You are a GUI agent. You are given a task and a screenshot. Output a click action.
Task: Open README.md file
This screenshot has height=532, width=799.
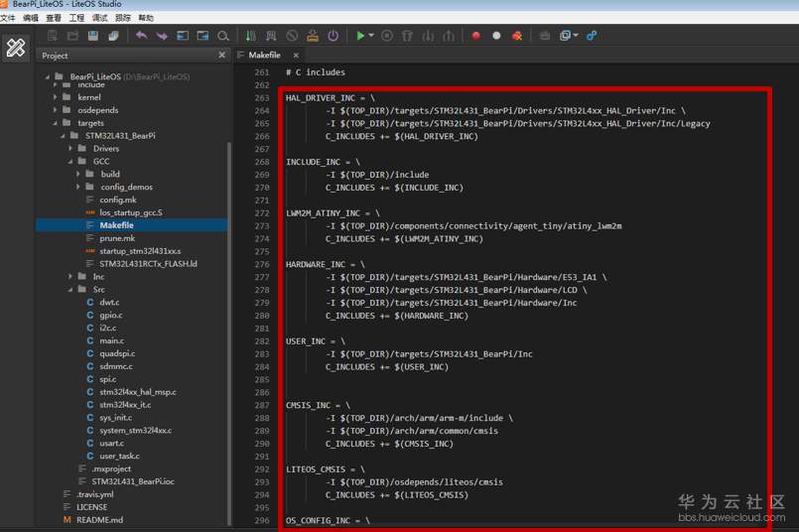pos(99,520)
